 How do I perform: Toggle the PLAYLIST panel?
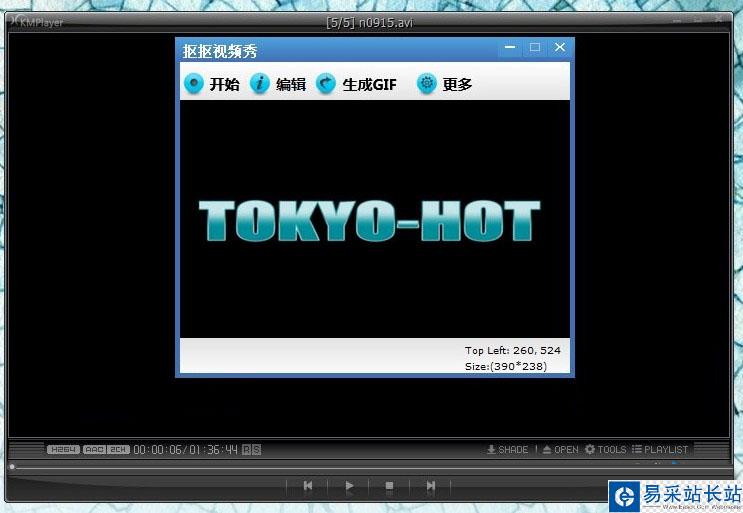(660, 450)
